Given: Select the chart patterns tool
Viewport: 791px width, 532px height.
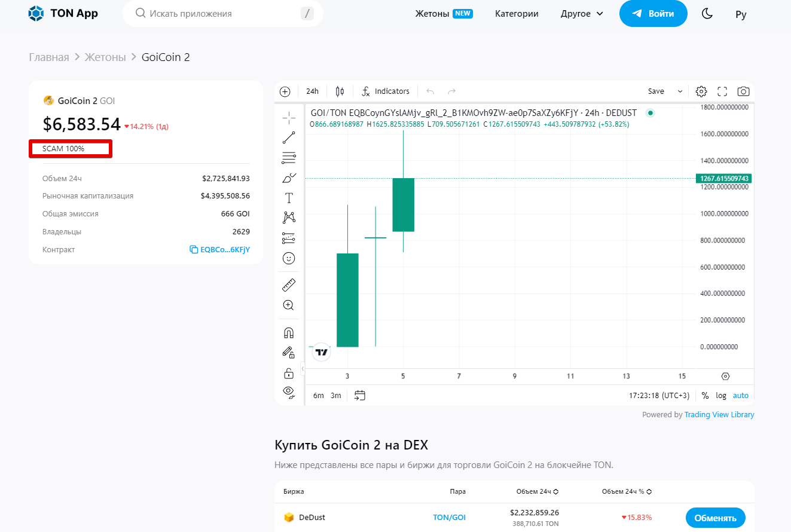Looking at the screenshot, I should click(x=289, y=218).
